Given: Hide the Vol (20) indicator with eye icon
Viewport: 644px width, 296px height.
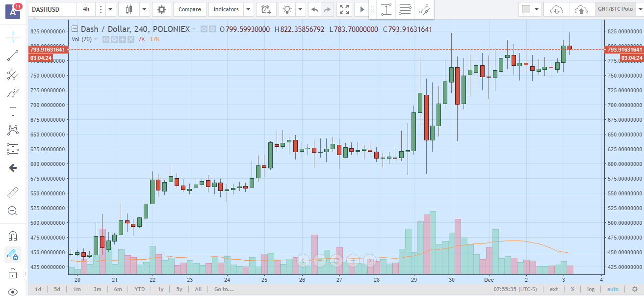Looking at the screenshot, I should point(105,39).
